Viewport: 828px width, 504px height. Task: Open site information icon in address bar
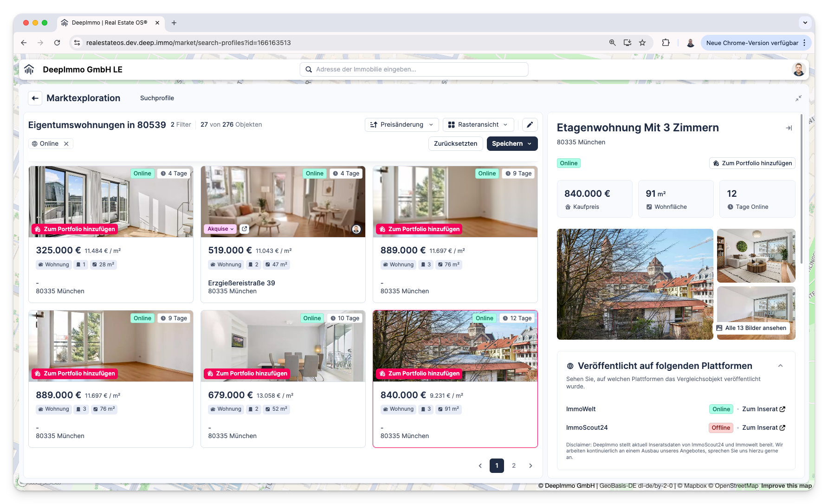click(77, 43)
